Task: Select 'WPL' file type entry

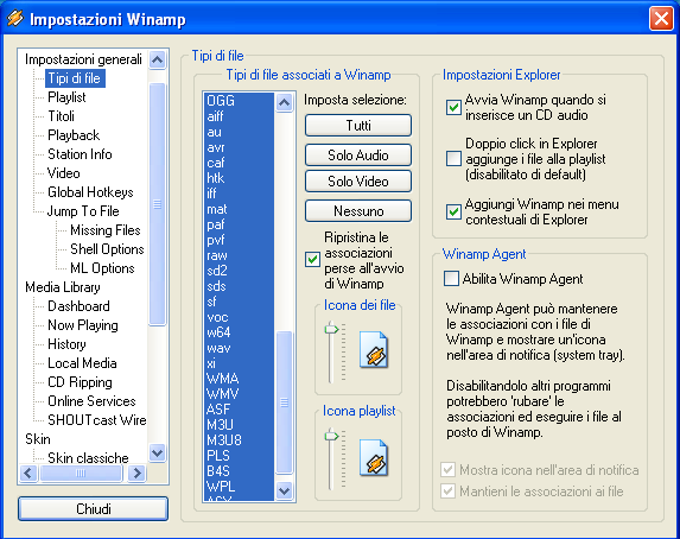Action: pyautogui.click(x=239, y=487)
